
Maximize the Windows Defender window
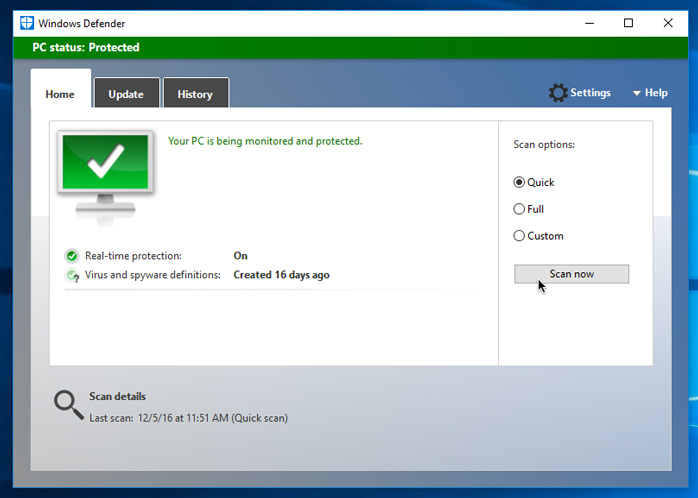(x=628, y=23)
